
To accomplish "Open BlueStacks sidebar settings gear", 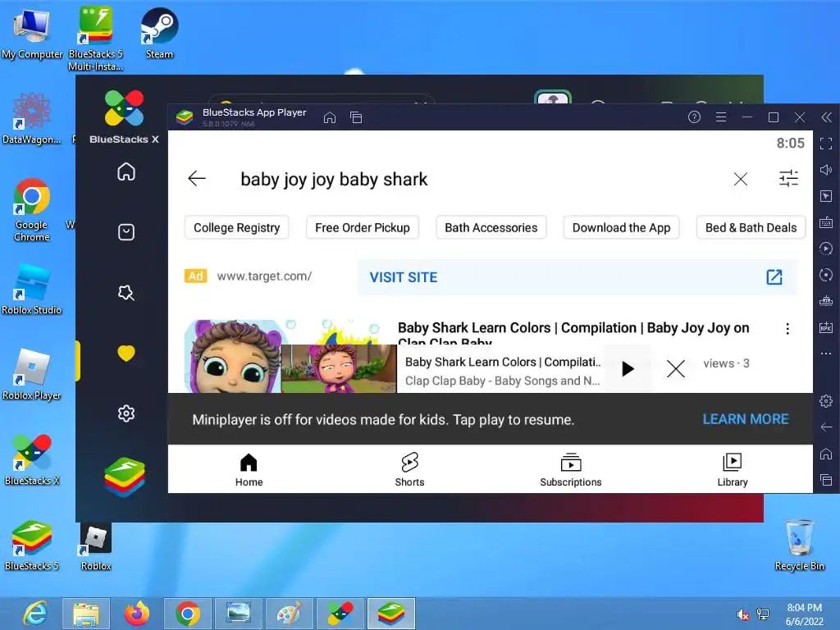I will [x=826, y=400].
